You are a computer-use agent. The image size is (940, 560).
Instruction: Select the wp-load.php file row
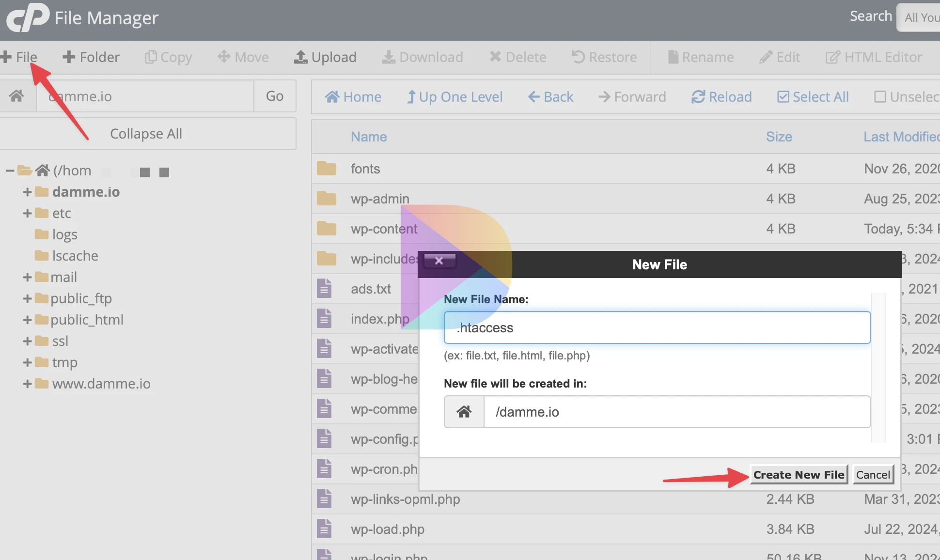626,529
